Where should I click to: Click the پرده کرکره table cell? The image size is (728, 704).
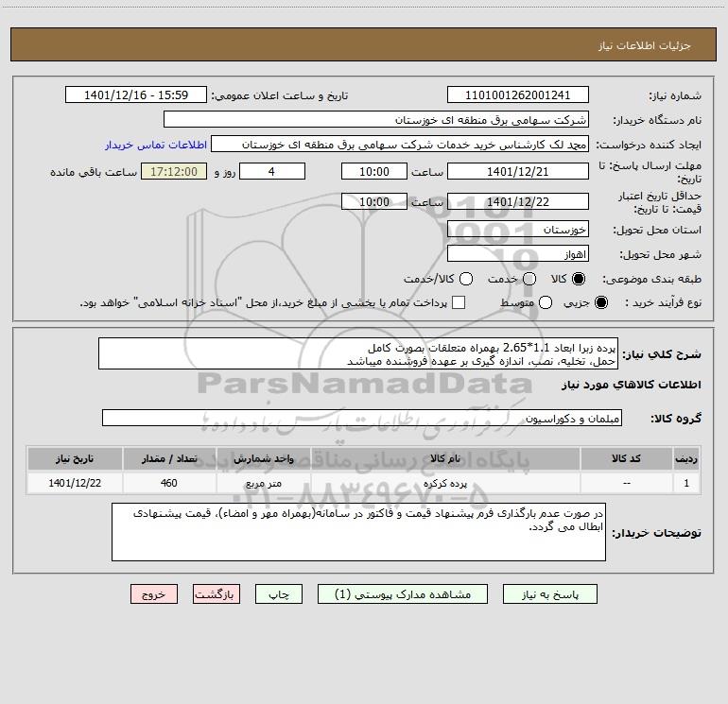pos(445,483)
